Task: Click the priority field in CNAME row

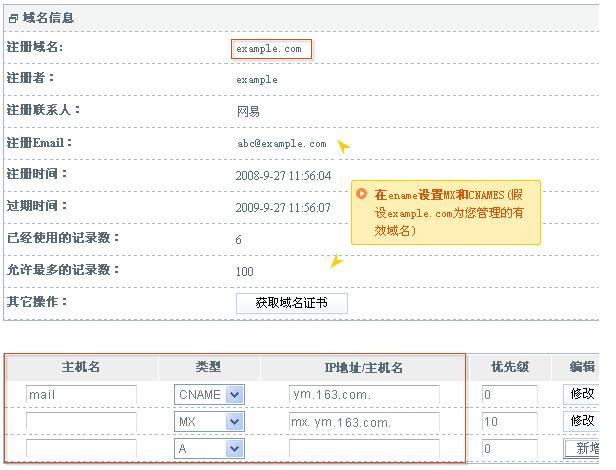Action: [x=510, y=395]
